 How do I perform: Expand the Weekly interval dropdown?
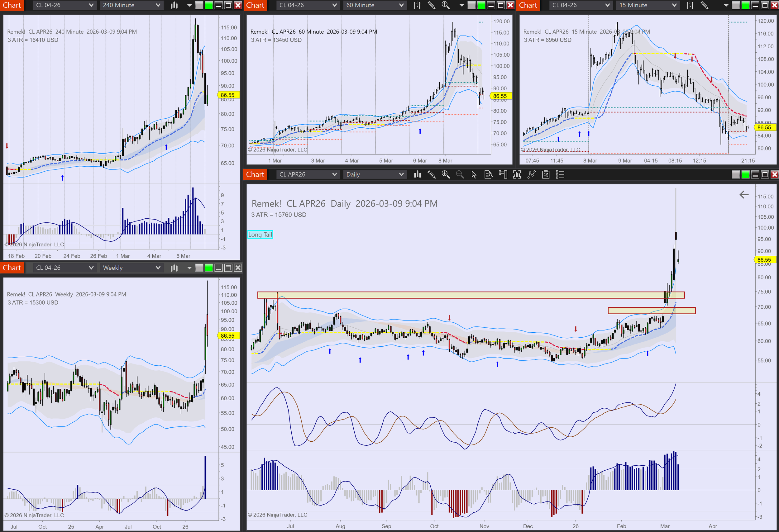[x=131, y=268]
